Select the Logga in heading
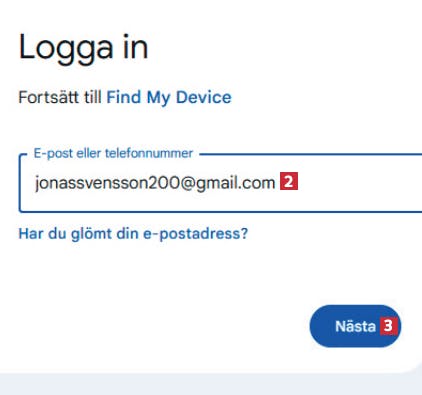 (83, 48)
